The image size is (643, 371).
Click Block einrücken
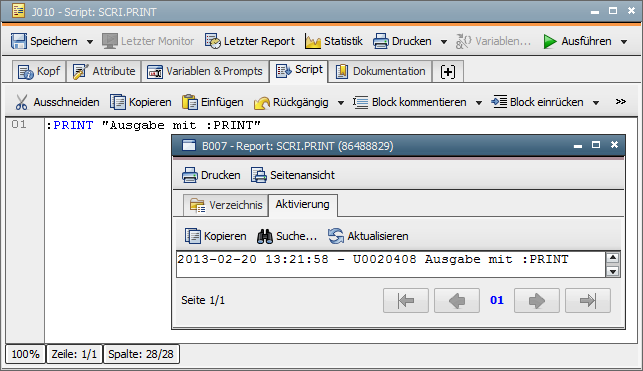(537, 102)
